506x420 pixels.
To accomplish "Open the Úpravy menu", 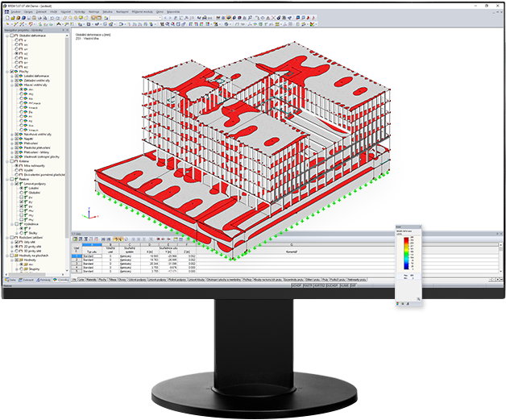I will [28, 12].
